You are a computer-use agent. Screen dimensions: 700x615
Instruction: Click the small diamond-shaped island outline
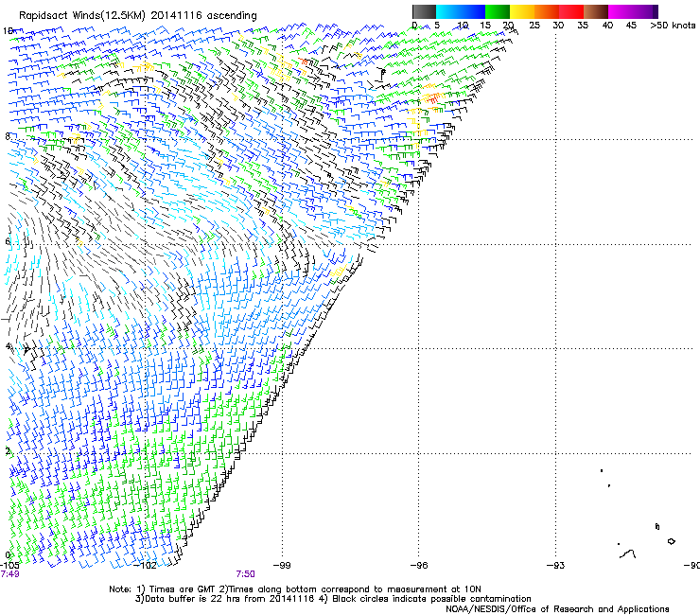[x=671, y=541]
